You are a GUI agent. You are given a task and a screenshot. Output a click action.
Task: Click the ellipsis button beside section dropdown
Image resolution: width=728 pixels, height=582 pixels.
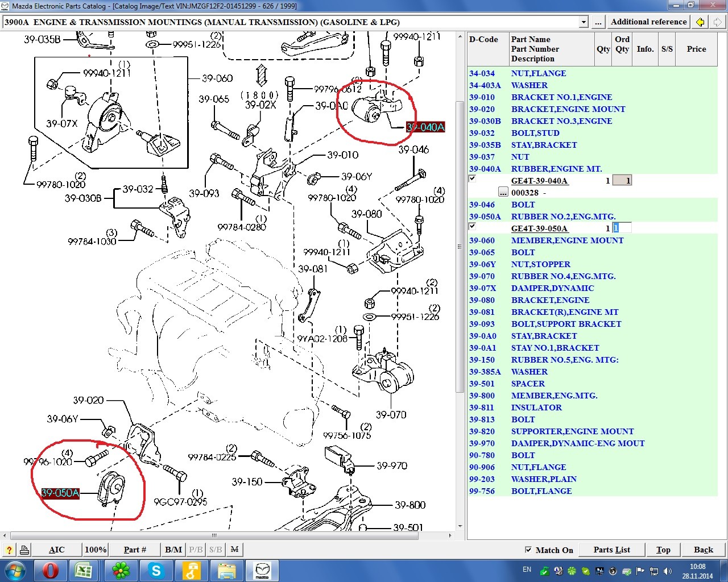(597, 22)
